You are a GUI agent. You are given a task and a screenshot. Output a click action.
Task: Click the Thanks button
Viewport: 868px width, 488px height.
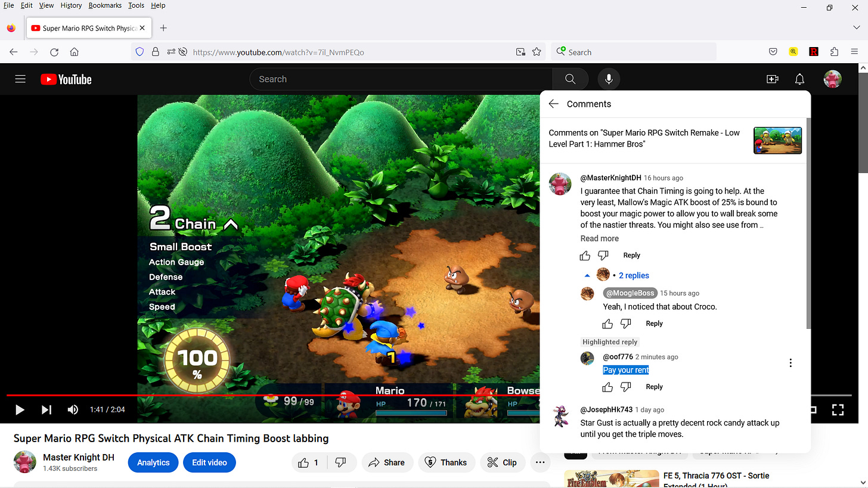click(446, 462)
